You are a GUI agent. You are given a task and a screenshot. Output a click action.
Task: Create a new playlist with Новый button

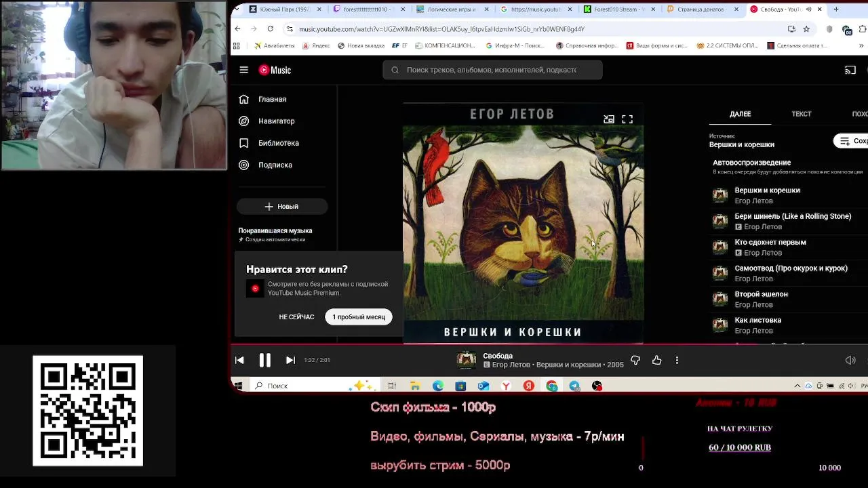pyautogui.click(x=281, y=206)
